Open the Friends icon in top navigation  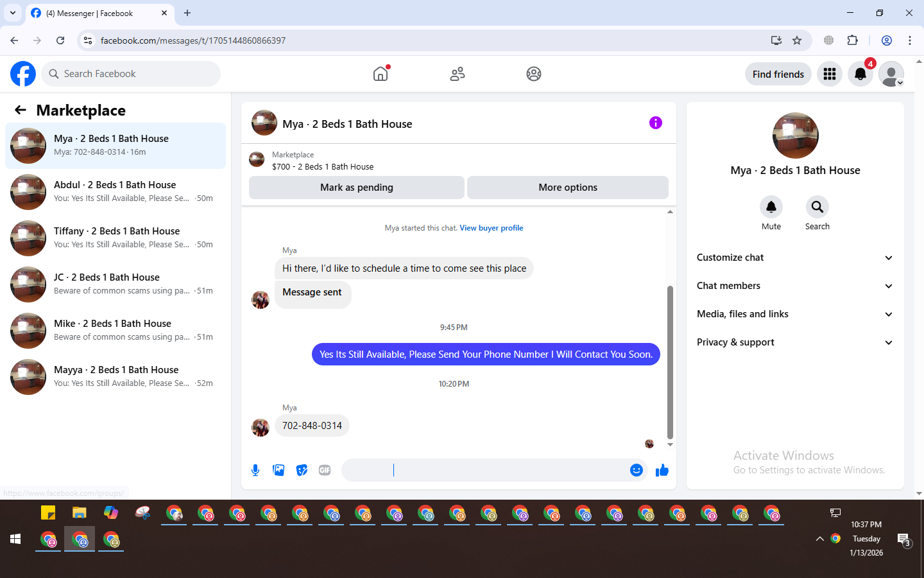tap(458, 74)
